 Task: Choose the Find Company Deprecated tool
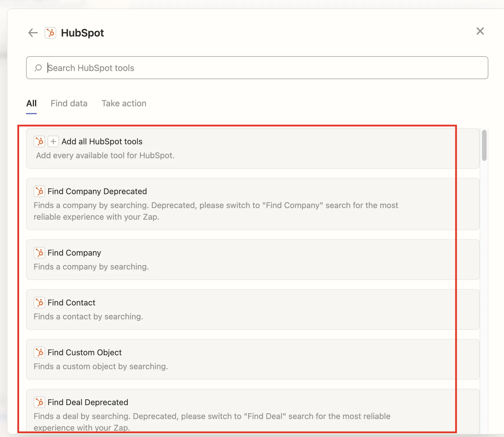pyautogui.click(x=253, y=204)
